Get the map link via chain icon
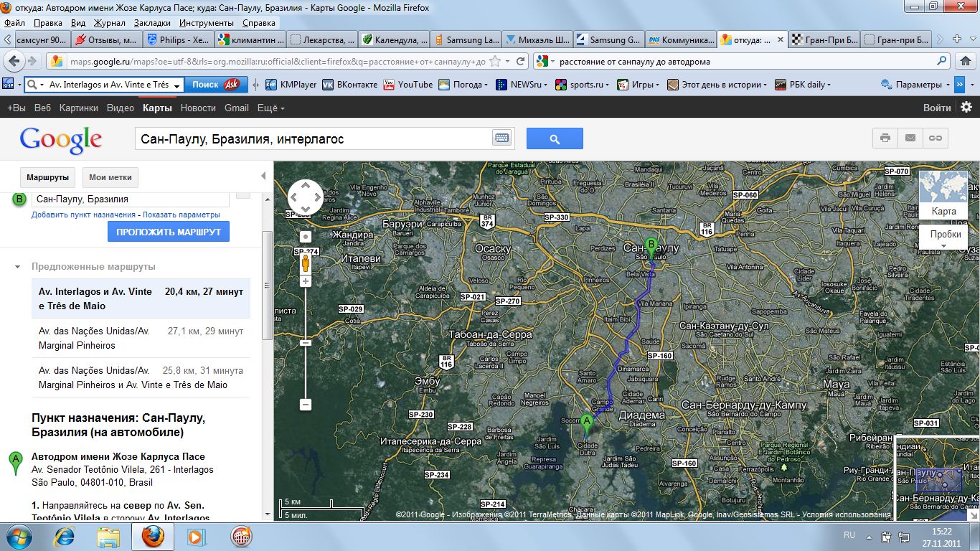 936,138
